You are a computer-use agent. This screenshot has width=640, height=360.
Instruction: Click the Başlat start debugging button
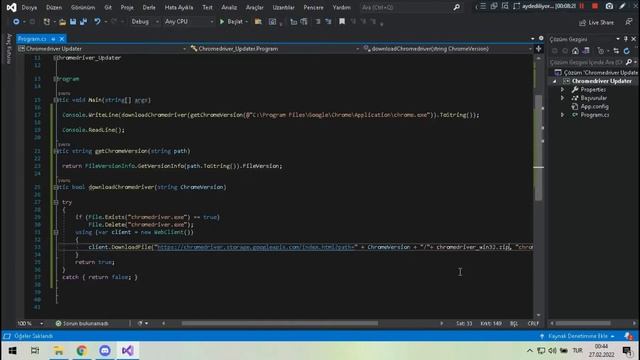pyautogui.click(x=232, y=22)
